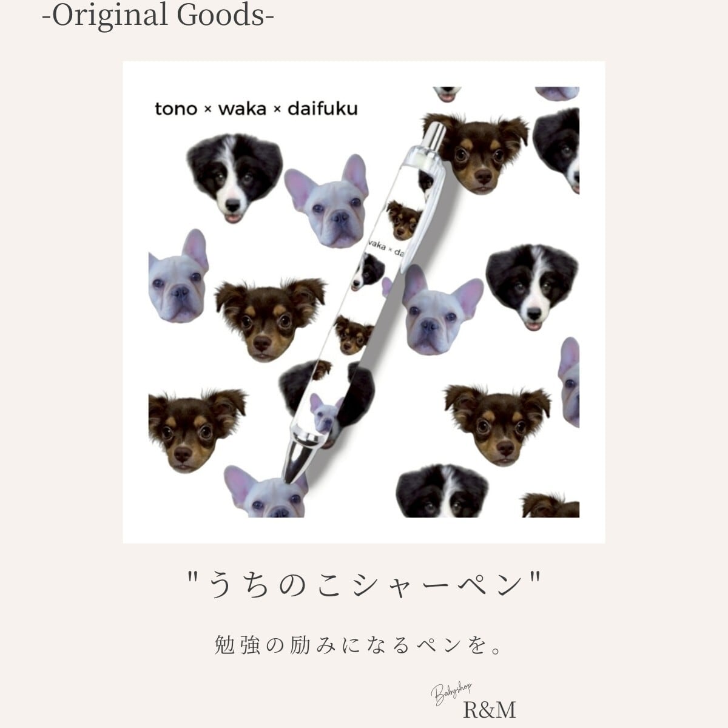Click the black puppy peeking at bottom center-right

(x=442, y=490)
